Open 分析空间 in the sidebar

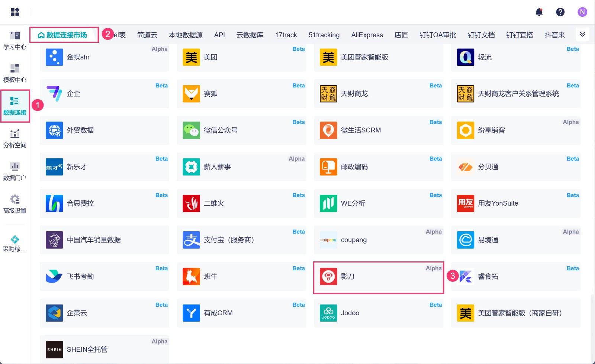[15, 139]
